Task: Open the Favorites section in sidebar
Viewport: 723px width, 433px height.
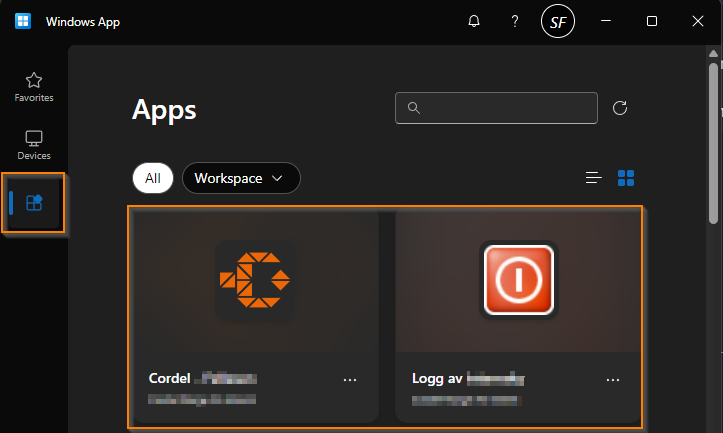Action: point(34,87)
